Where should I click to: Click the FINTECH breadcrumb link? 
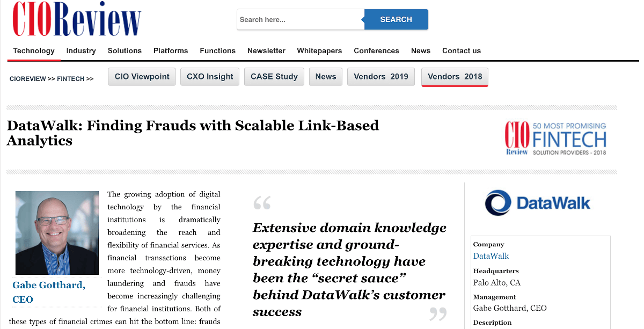tap(71, 79)
